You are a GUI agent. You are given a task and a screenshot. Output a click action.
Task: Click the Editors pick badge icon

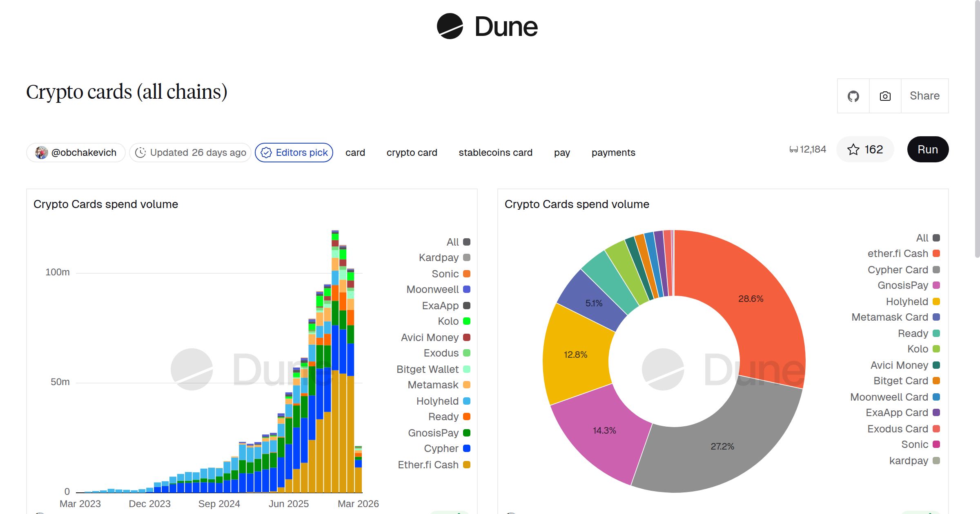[266, 153]
